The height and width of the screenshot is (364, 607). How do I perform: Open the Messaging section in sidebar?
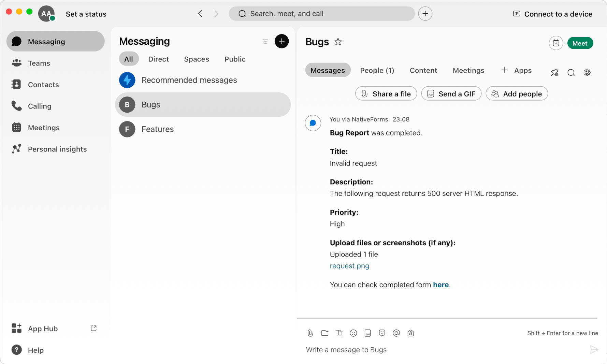[x=56, y=41]
